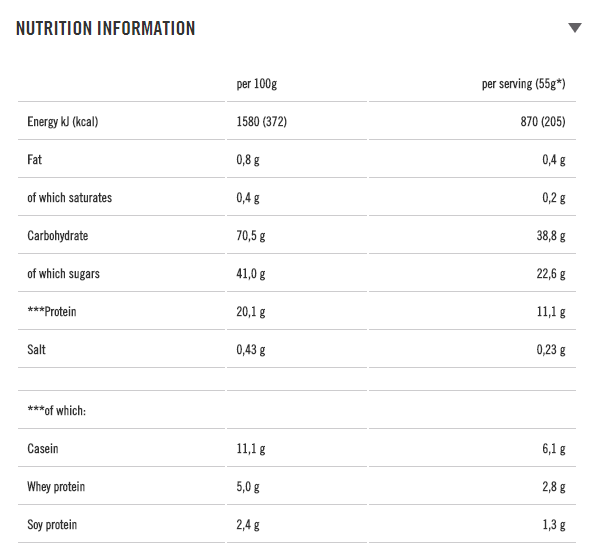Screen dimensions: 597x555
Task: Click the Carbohydrate row label
Action: pos(58,236)
